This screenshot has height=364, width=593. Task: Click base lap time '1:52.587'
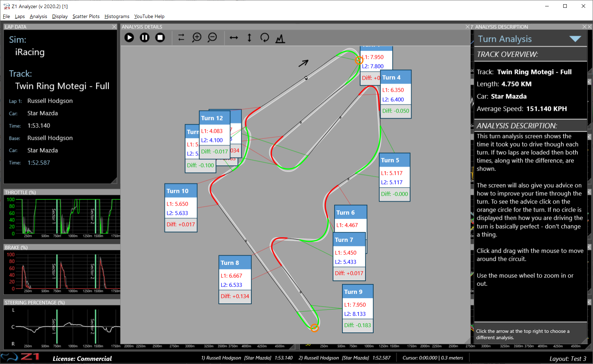(39, 163)
